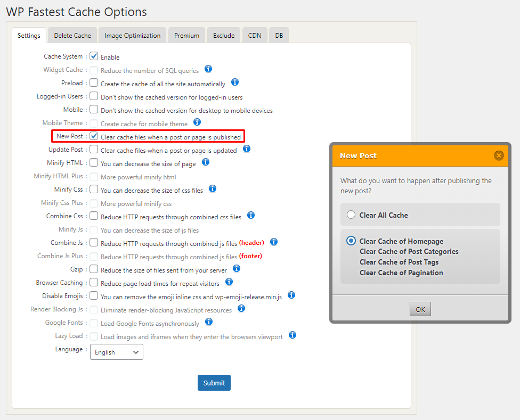Click the Submit button to save settings
The width and height of the screenshot is (520, 420).
click(x=214, y=382)
